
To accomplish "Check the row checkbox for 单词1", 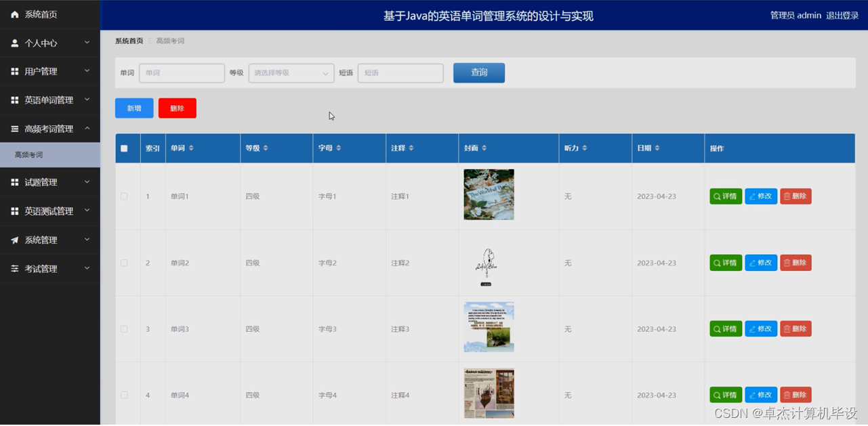I will click(x=124, y=196).
